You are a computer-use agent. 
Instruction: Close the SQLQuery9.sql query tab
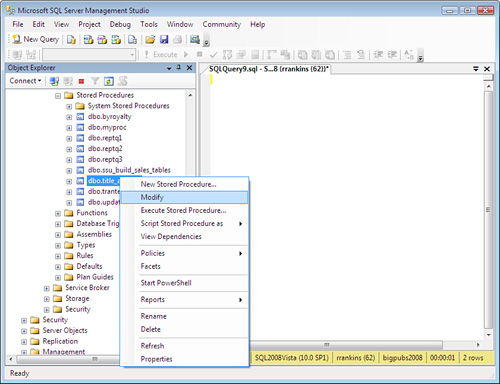(x=487, y=69)
